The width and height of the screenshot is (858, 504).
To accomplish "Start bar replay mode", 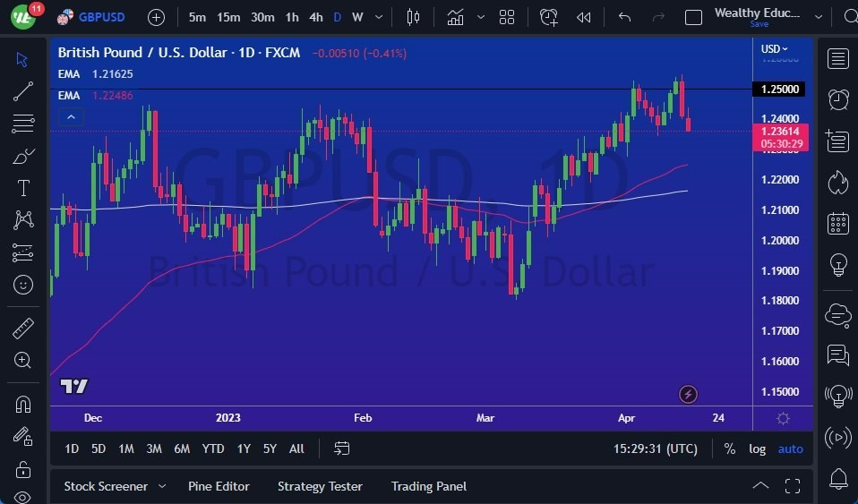I will pyautogui.click(x=583, y=18).
